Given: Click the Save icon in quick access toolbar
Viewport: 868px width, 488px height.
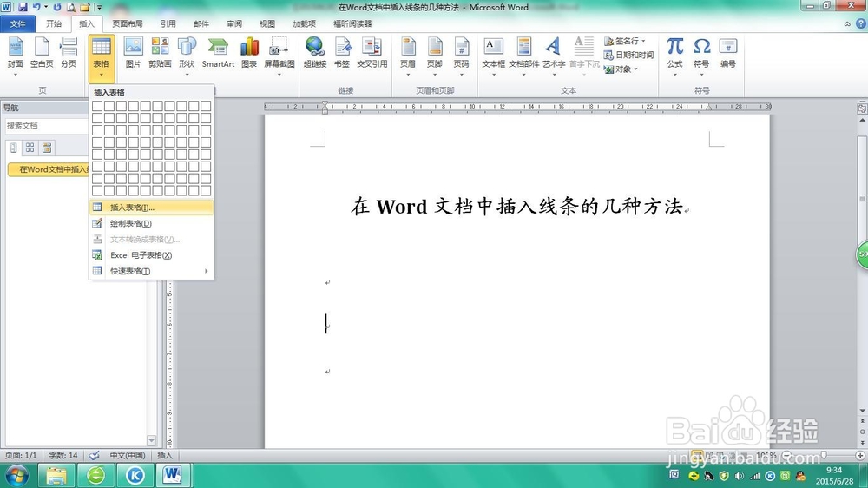Looking at the screenshot, I should (23, 7).
